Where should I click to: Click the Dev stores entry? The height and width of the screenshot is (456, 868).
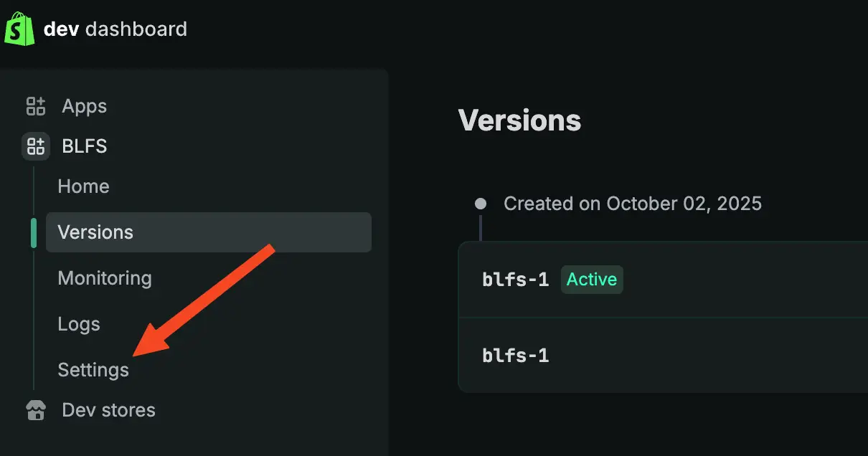pos(108,409)
